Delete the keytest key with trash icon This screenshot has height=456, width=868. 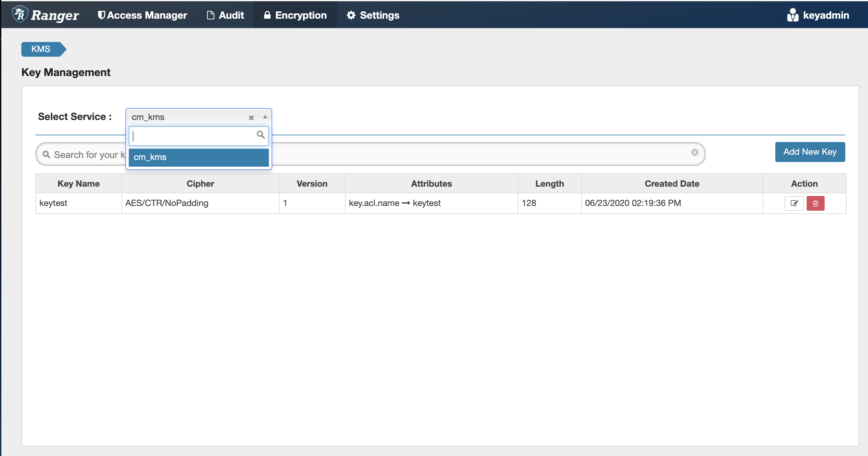[x=815, y=203]
